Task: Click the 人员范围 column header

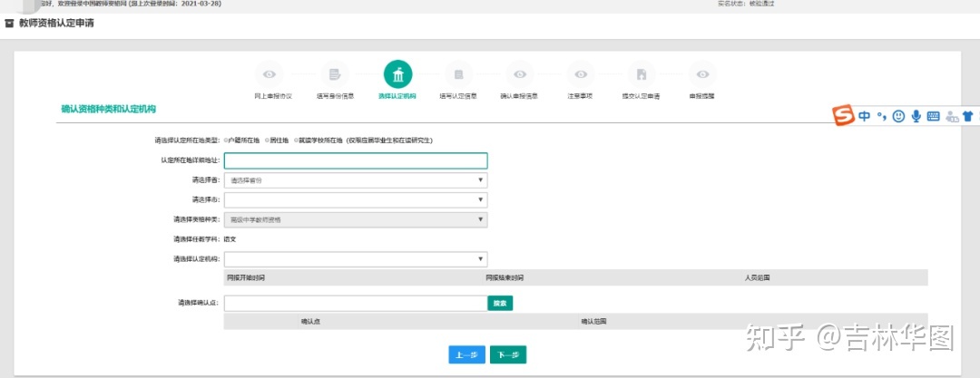Action: (x=757, y=277)
